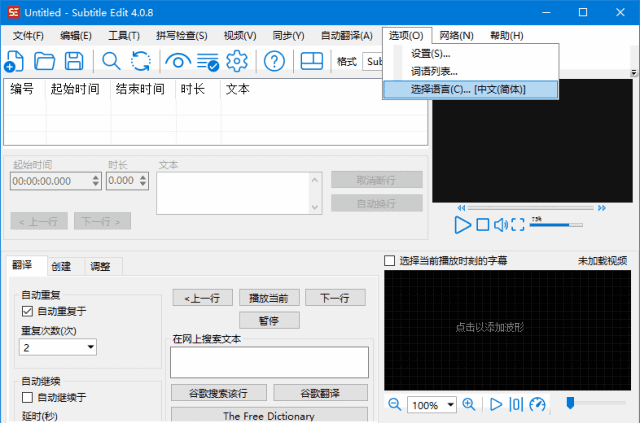Choose 选择语言(C)... menu entry
Image resolution: width=640 pixels, height=423 pixels.
click(x=471, y=89)
